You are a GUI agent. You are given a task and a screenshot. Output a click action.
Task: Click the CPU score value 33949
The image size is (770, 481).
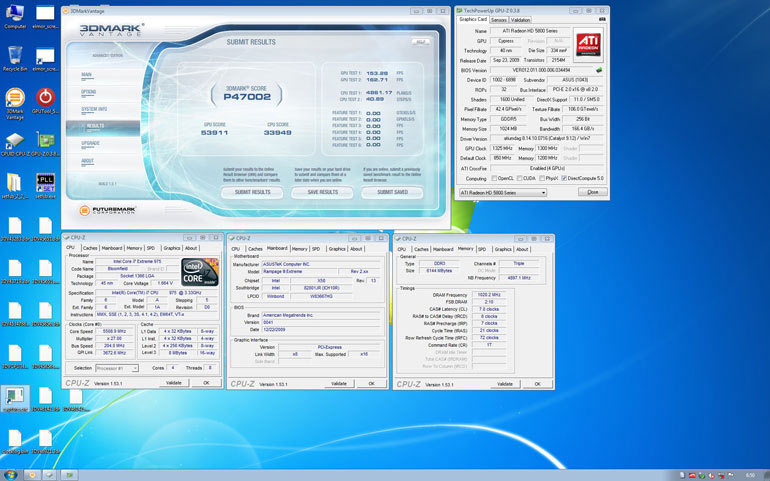tap(277, 133)
